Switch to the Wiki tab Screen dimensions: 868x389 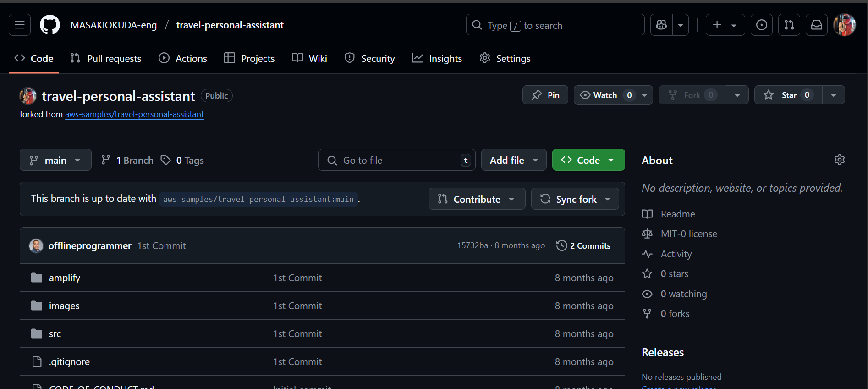click(310, 58)
